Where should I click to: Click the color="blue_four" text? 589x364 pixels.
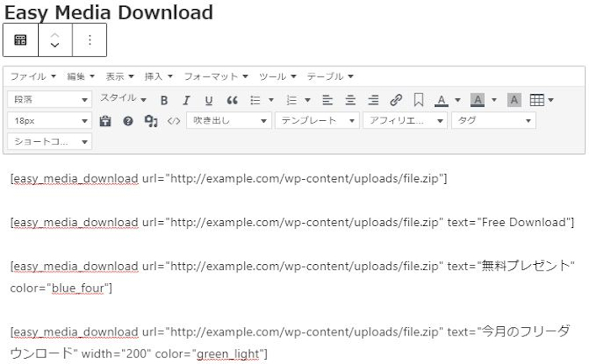point(61,288)
